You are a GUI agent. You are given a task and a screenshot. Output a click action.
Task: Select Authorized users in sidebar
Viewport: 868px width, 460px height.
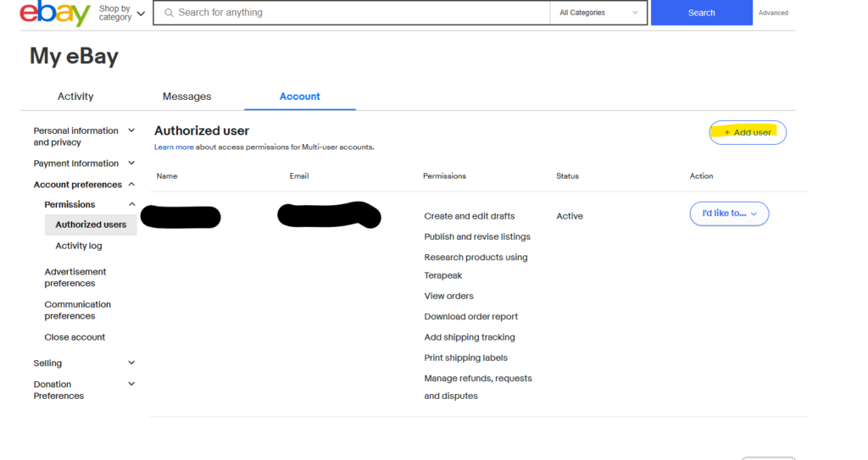(91, 224)
